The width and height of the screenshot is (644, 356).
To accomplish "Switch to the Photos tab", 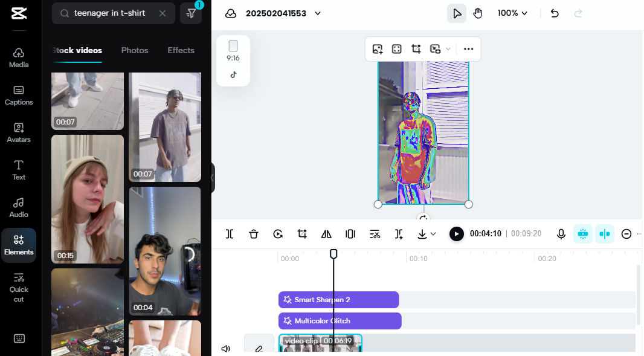I will 135,51.
